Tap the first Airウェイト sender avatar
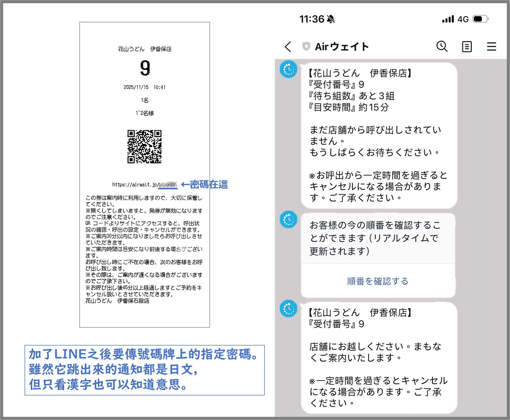The image size is (510, 420). click(x=288, y=69)
